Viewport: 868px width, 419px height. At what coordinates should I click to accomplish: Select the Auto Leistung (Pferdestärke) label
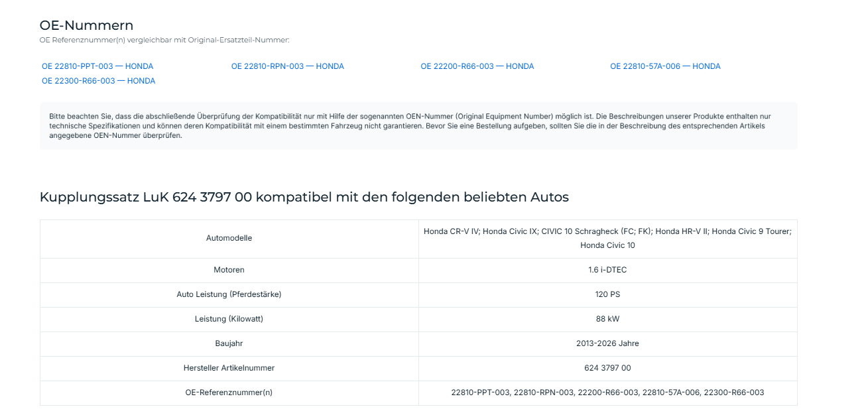229,294
